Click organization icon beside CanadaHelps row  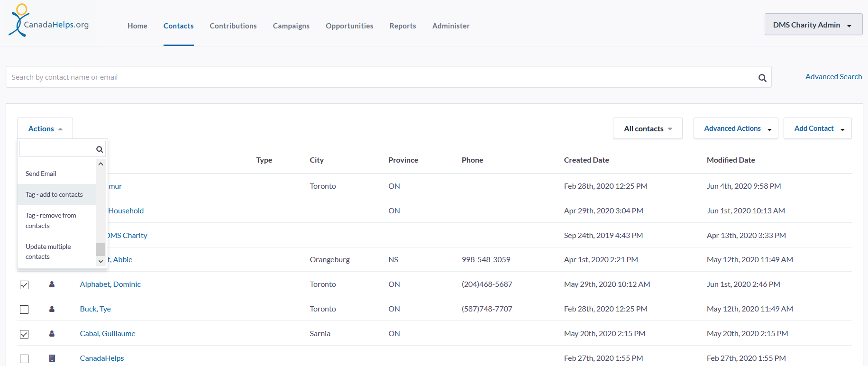(52, 358)
